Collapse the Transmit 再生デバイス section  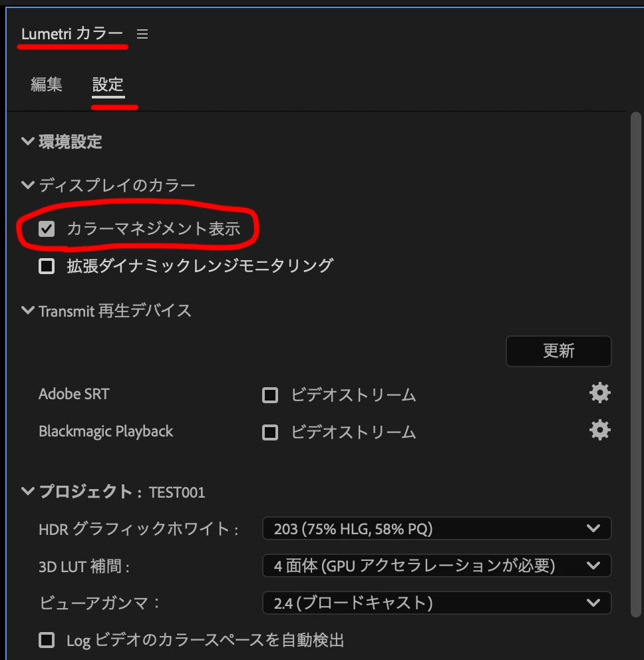[28, 310]
